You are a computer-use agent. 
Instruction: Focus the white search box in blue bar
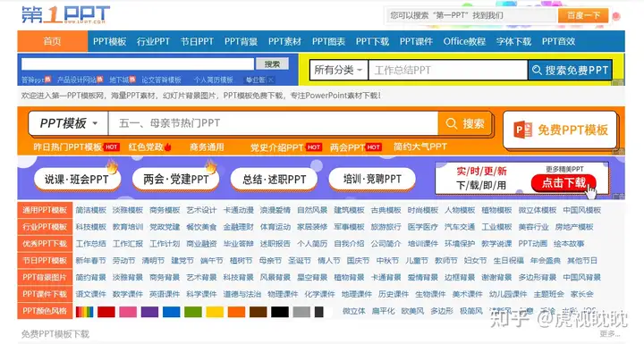(138, 64)
